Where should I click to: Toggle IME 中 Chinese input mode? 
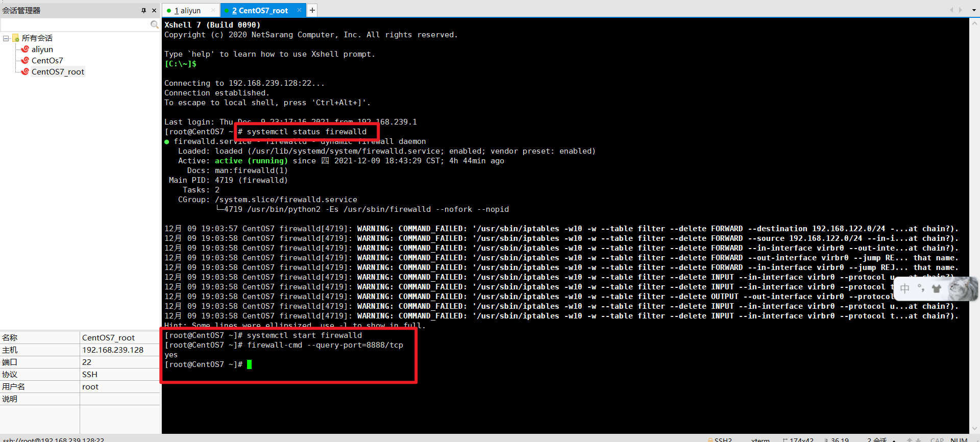905,289
